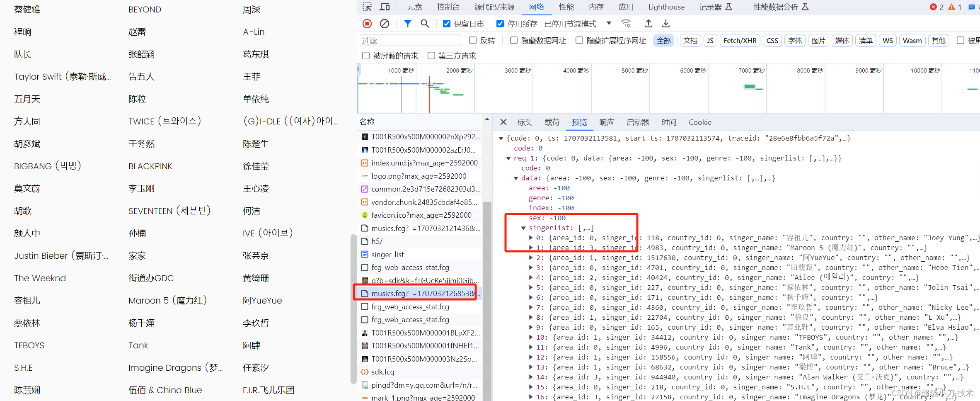Switch to the 元素 panel tab
The image size is (980, 401).
pos(414,7)
